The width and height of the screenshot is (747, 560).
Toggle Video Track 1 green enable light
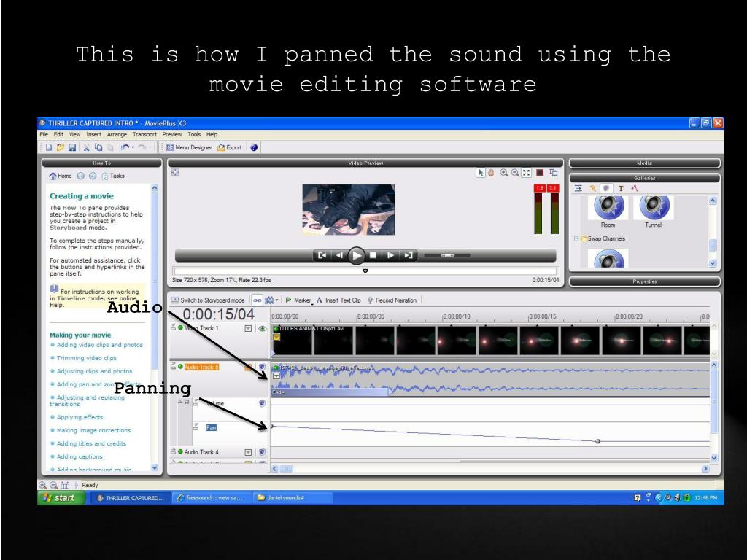click(181, 327)
